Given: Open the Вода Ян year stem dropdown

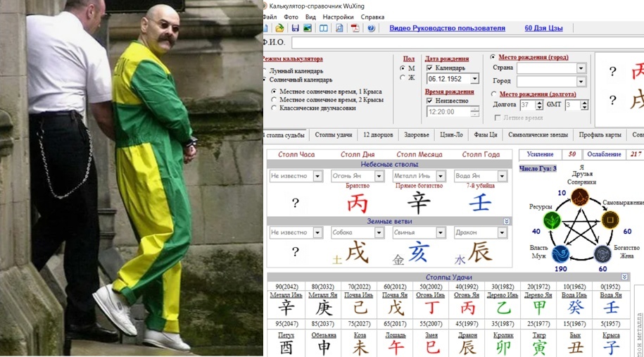Looking at the screenshot, I should (502, 176).
